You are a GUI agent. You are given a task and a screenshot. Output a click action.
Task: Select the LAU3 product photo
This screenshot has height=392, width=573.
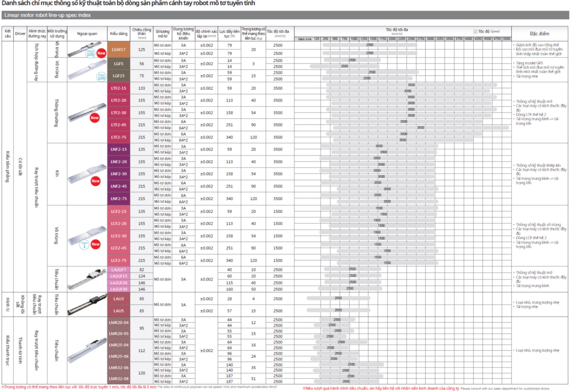[x=87, y=304]
